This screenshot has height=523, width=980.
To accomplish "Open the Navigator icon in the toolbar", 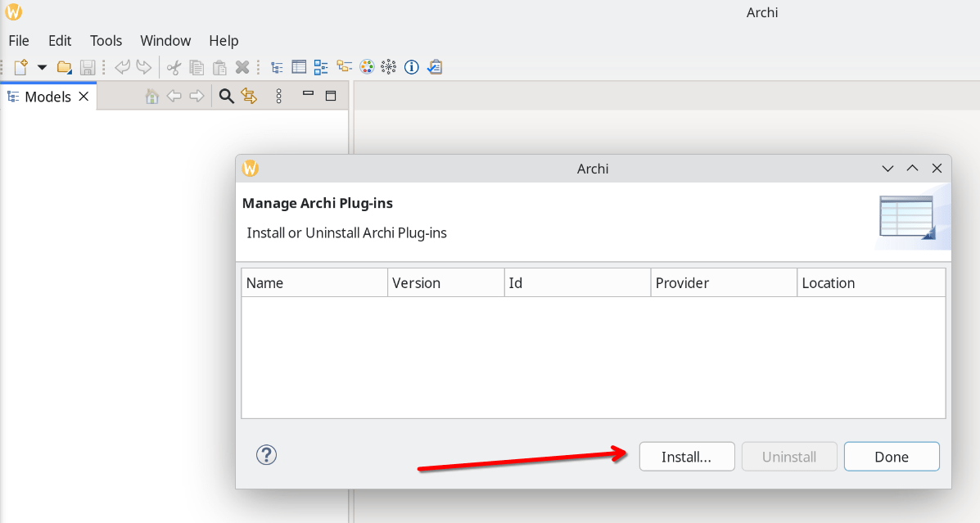I will click(344, 67).
